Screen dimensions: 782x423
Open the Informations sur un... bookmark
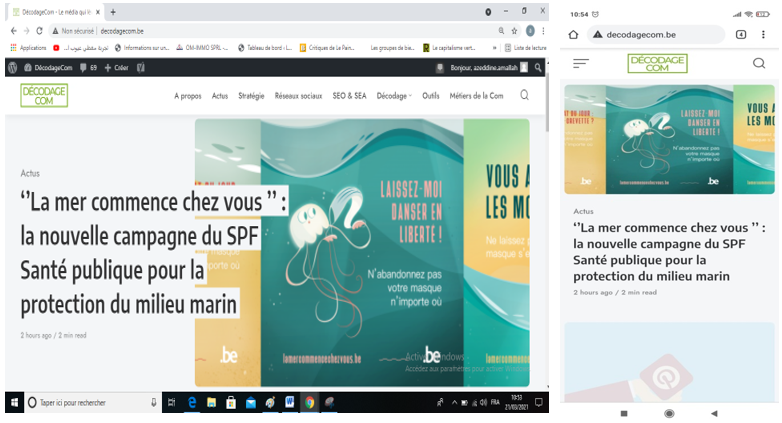142,48
